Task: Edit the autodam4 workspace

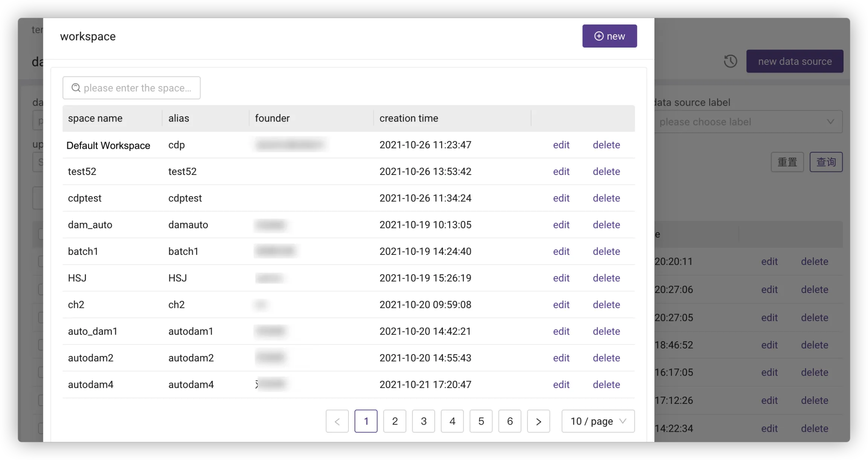Action: click(561, 385)
